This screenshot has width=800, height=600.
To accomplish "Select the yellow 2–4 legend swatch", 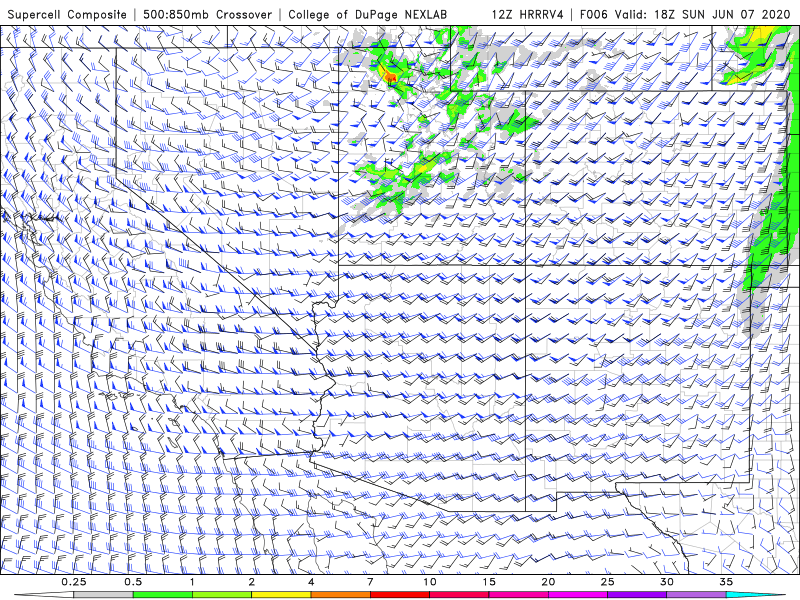I will coord(281,595).
